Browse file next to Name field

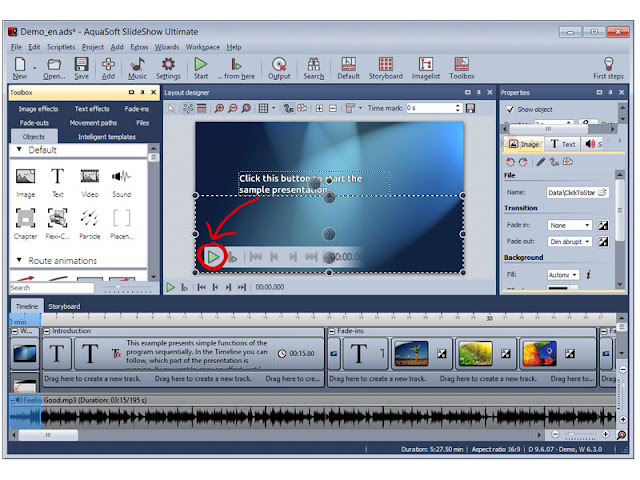pos(602,192)
